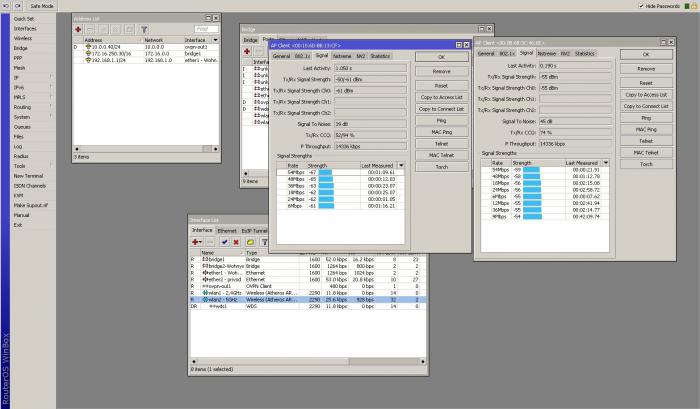Select the wlan1 - 2,4GHz interface row
Viewport: 700px width, 409px height.
(x=308, y=293)
